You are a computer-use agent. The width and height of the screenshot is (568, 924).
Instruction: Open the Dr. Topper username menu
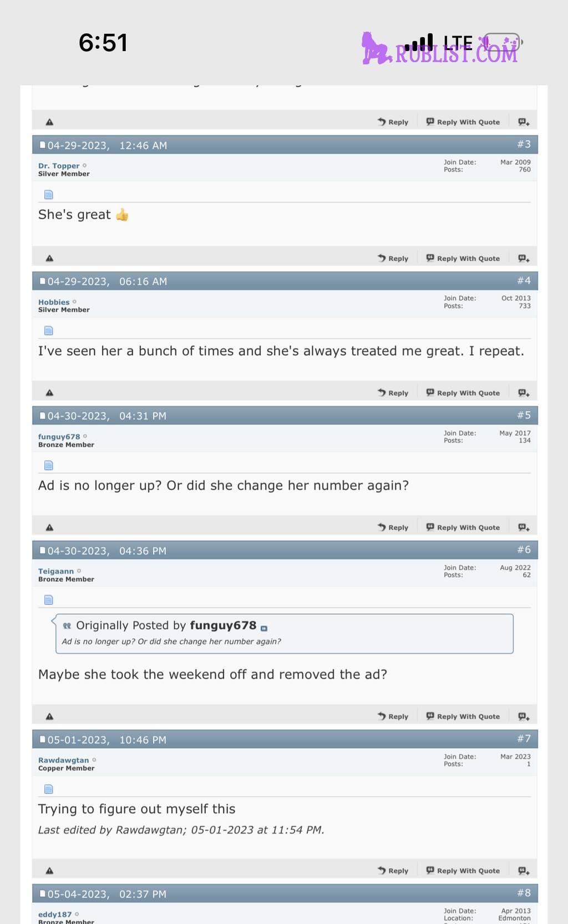pyautogui.click(x=59, y=165)
